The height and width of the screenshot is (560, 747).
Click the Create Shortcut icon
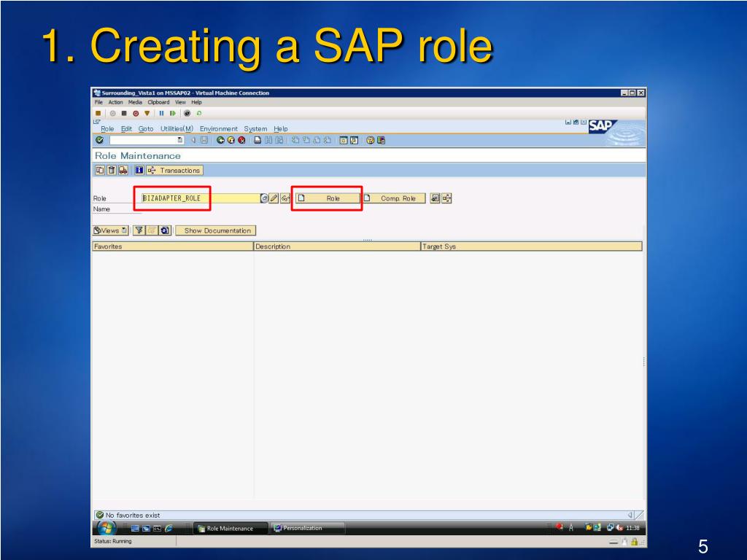point(354,140)
